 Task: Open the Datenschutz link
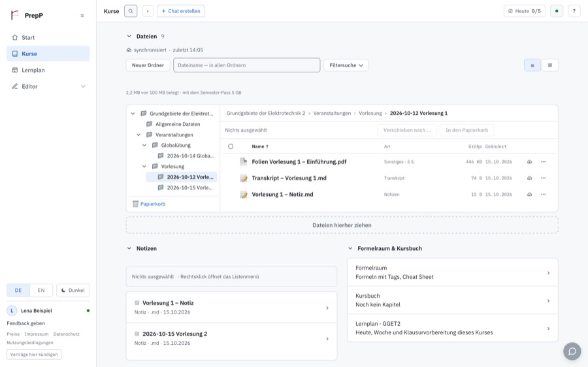coord(67,334)
